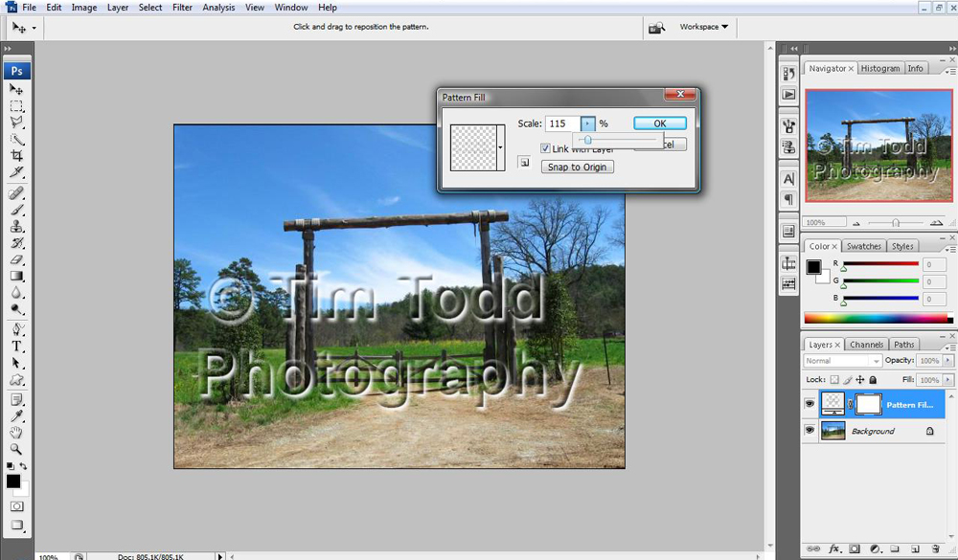Viewport: 958px width, 560px height.
Task: Click the Scale popup slider handle
Action: coord(588,140)
